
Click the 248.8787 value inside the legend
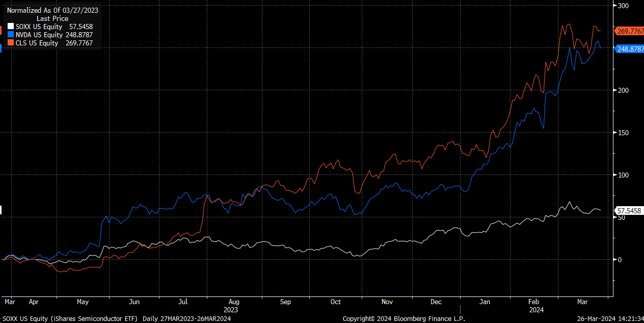coord(79,35)
